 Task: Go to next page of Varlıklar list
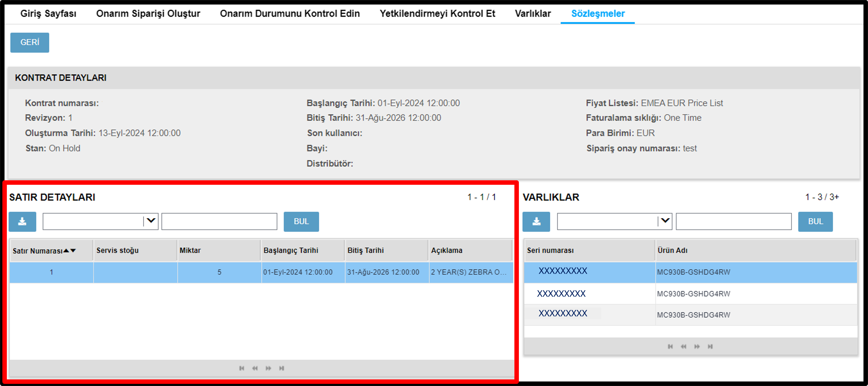[x=697, y=347]
